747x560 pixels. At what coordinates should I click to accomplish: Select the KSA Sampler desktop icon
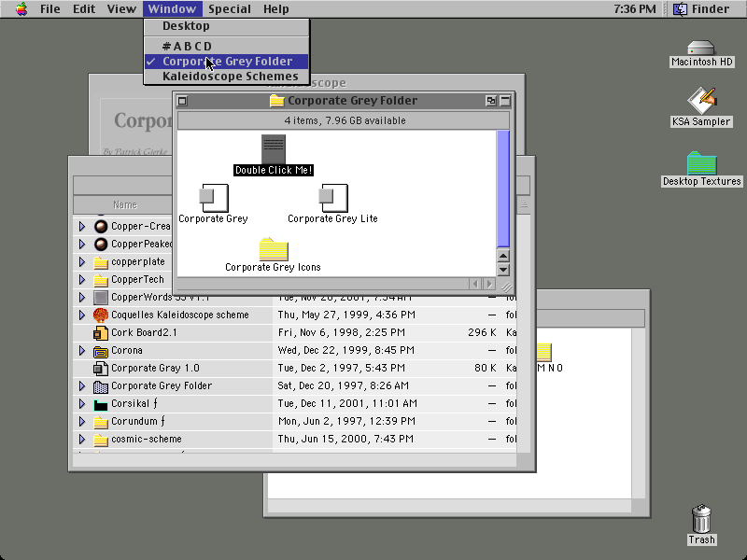(702, 100)
